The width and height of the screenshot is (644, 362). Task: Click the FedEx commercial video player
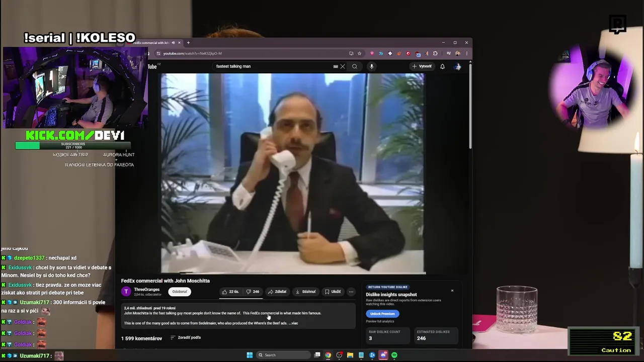292,173
